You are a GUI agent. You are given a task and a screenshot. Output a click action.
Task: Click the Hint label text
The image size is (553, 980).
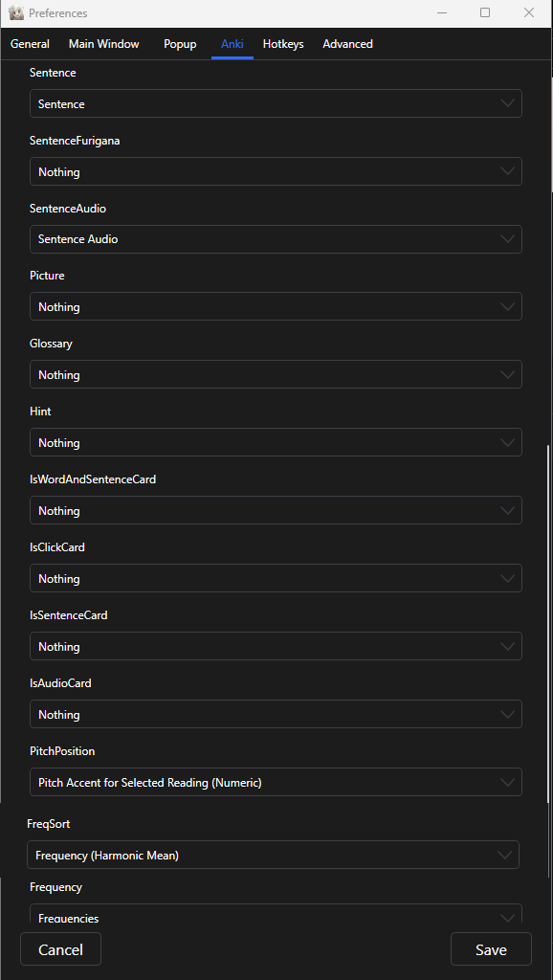click(40, 412)
